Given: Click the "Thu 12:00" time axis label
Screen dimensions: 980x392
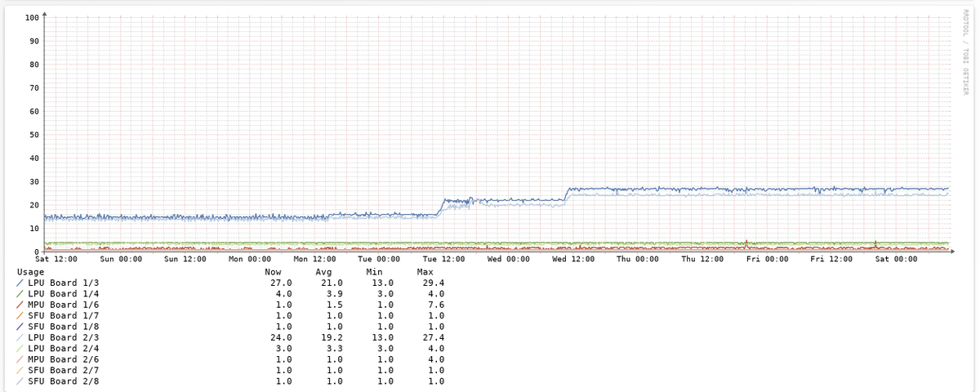Looking at the screenshot, I should 701,259.
